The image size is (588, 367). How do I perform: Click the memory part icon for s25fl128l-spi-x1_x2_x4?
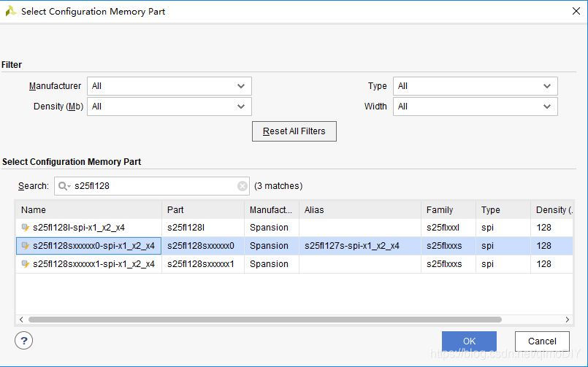pos(26,228)
